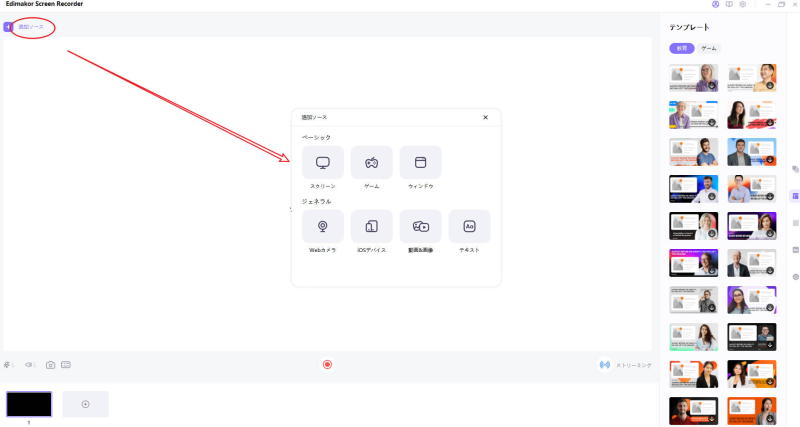Click the keyboard display icon in bottom toolbar
Screen dimensions: 800x427
tap(66, 365)
